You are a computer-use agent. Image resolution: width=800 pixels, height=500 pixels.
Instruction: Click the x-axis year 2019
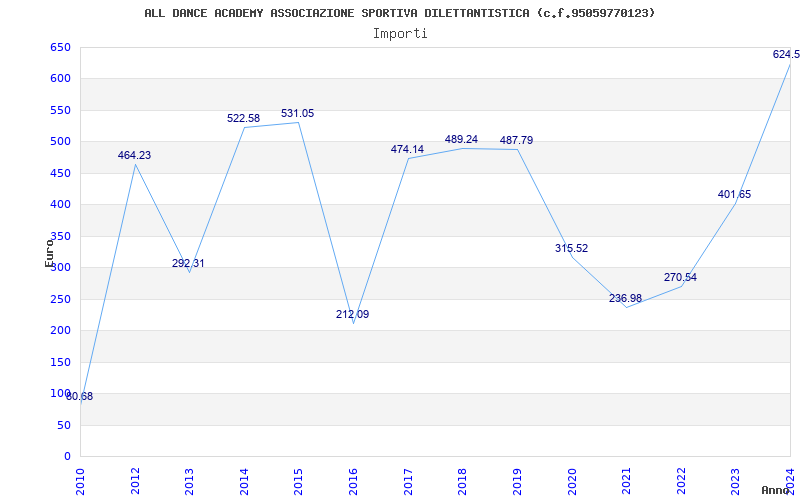coord(517,482)
